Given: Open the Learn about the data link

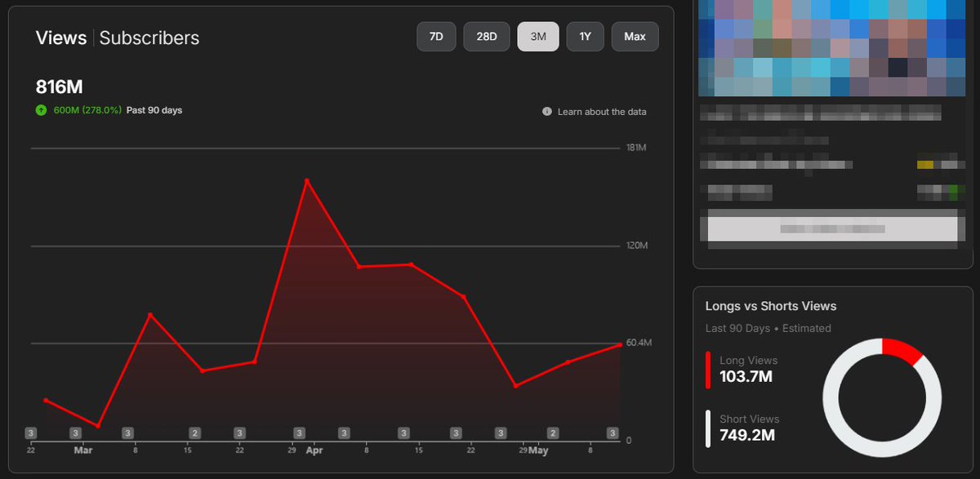Looking at the screenshot, I should click(602, 112).
